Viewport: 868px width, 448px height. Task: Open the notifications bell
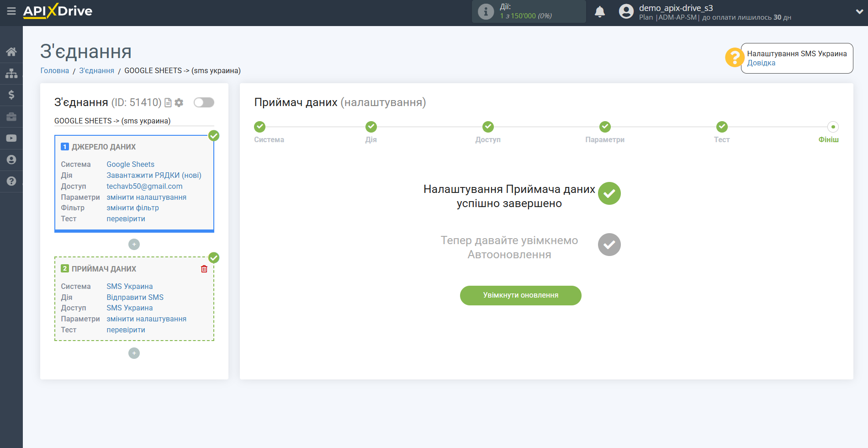pos(600,11)
